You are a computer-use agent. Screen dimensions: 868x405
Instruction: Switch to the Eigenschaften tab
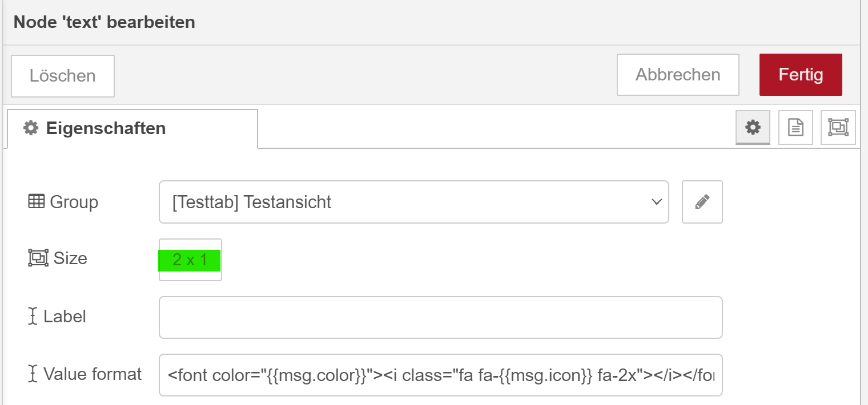132,128
